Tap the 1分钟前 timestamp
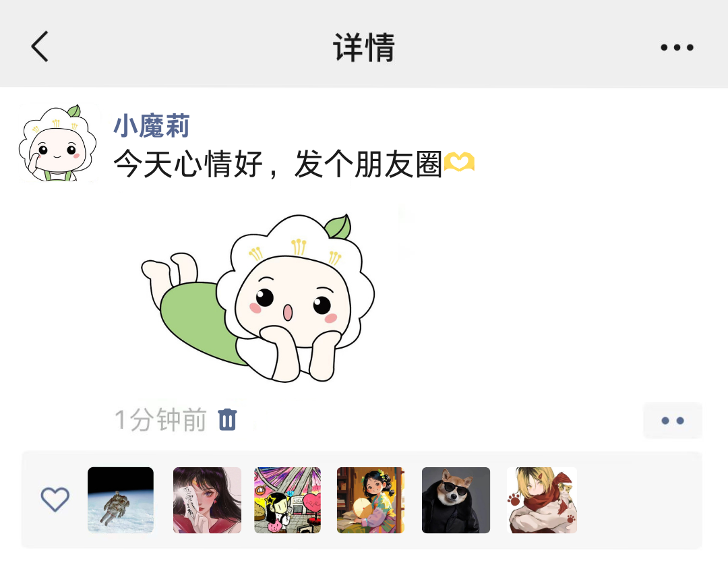The height and width of the screenshot is (571, 728). click(x=160, y=420)
